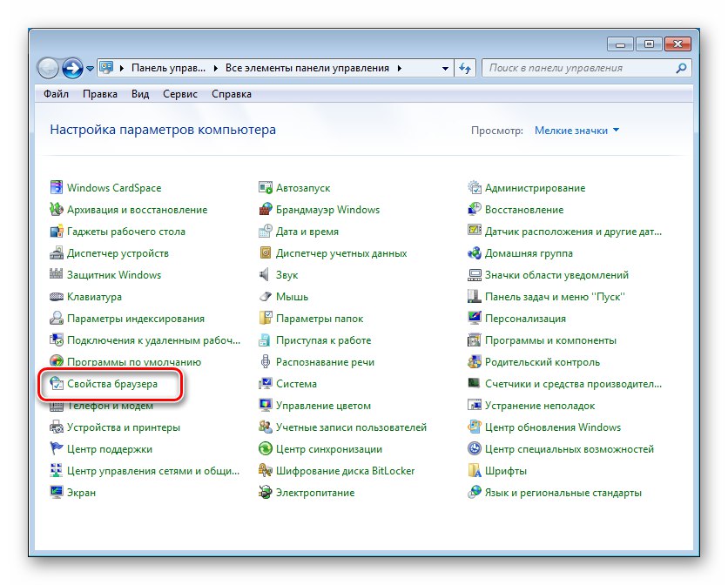The height and width of the screenshot is (585, 728).
Task: Click the Клавиатура icon
Action: click(57, 296)
